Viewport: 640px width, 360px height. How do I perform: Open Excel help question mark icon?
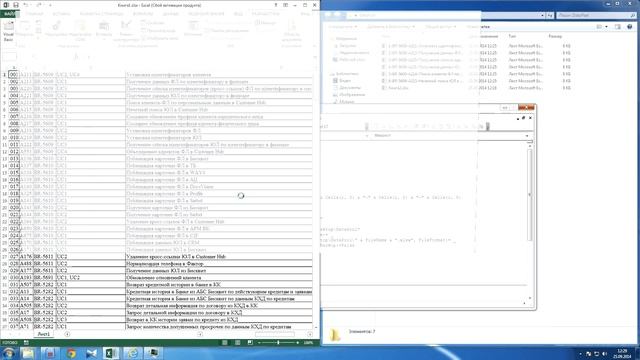276,5
